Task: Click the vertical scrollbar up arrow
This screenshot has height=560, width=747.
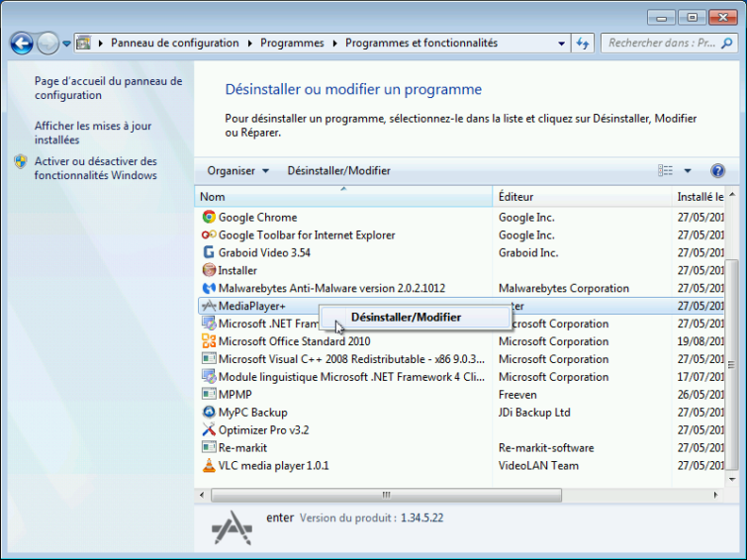Action: tap(732, 194)
